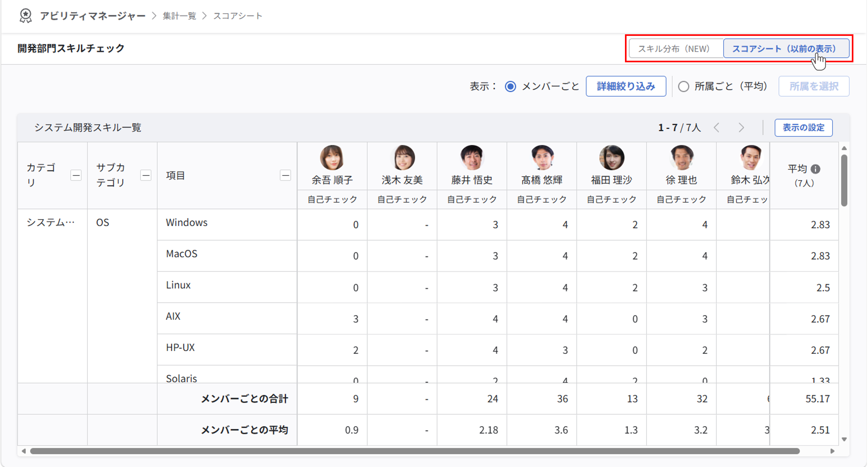This screenshot has height=467, width=868.
Task: Open the 平均 info tooltip icon
Action: [816, 169]
